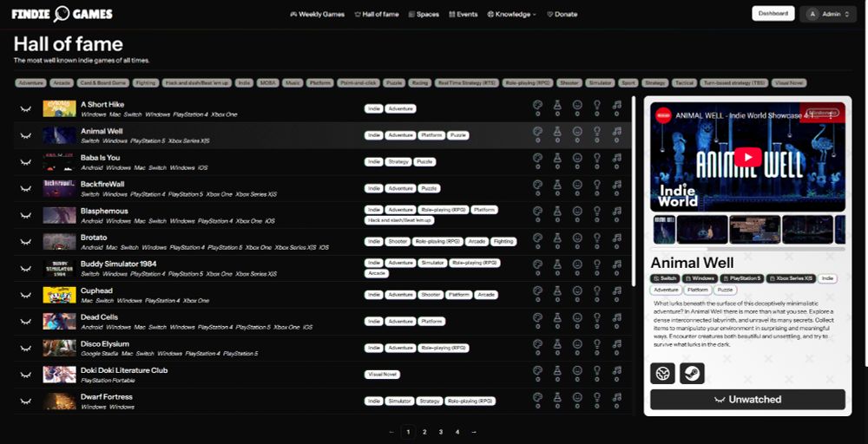This screenshot has width=868, height=444.
Task: Click the lightbulb icon in BackfireWall row
Action: [597, 184]
